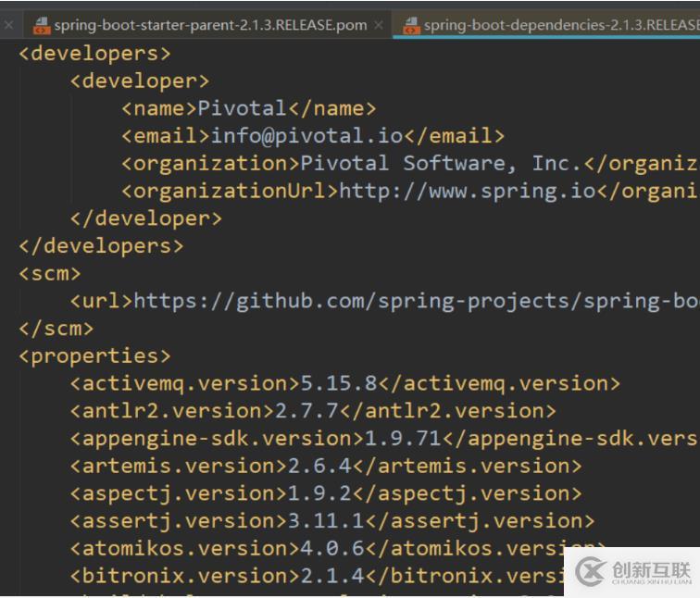Place cursor on the closing scm tag

[x=56, y=329]
